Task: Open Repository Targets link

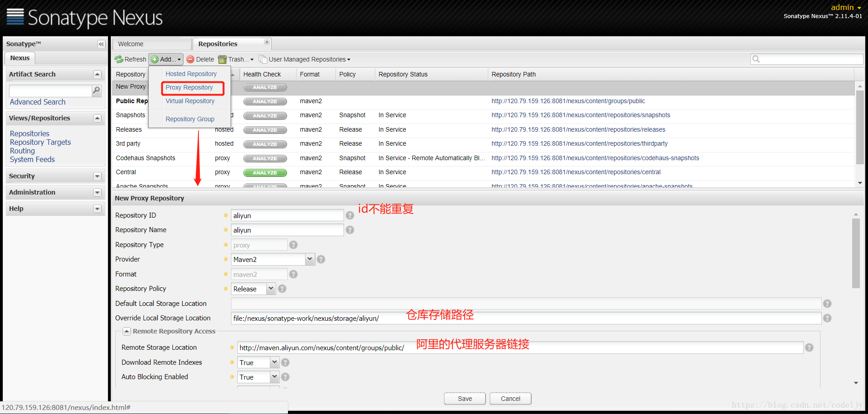Action: (x=40, y=142)
